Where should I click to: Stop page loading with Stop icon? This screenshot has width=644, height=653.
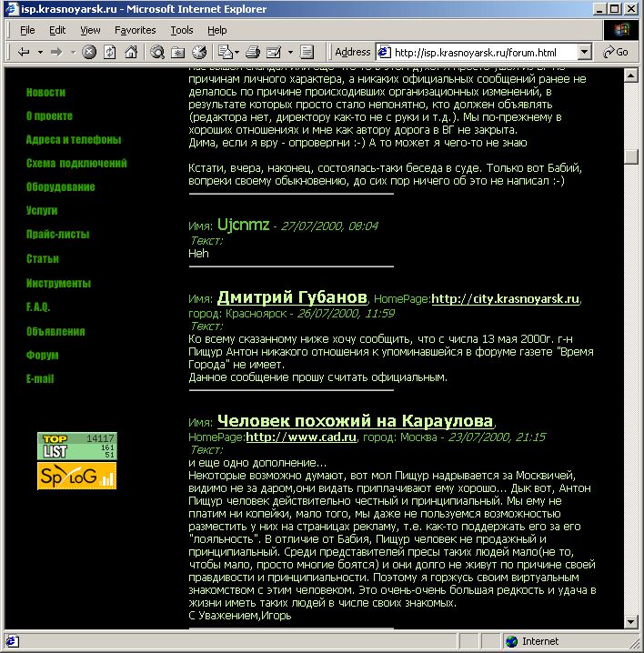click(89, 52)
